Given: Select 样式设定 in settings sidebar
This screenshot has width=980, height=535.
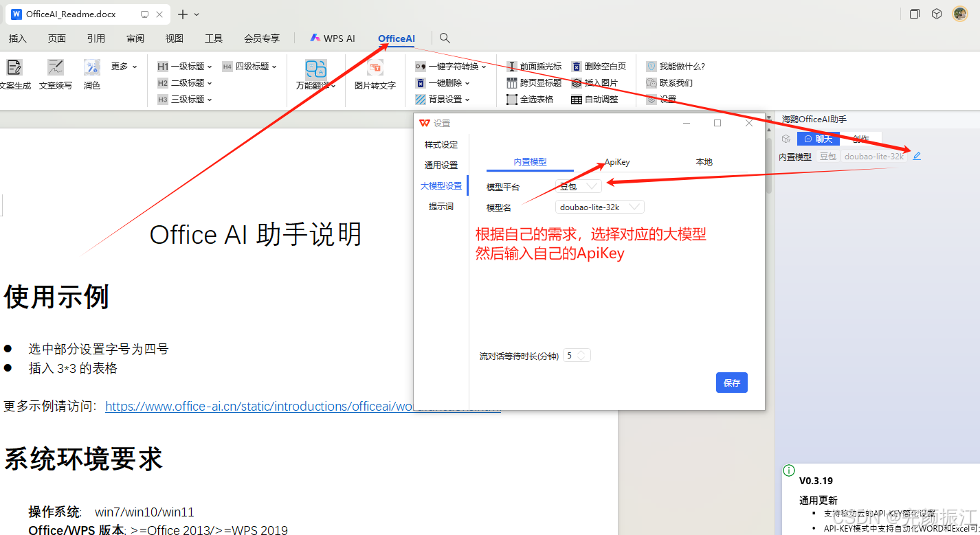Looking at the screenshot, I should point(441,145).
